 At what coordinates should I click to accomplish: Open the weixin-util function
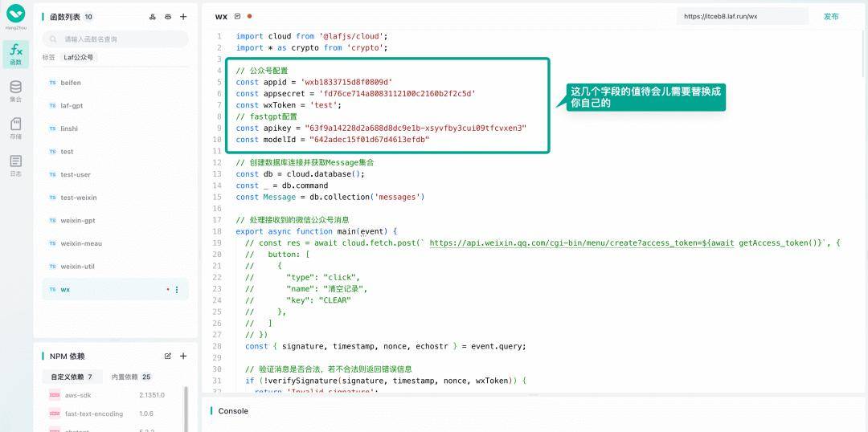pos(115,266)
